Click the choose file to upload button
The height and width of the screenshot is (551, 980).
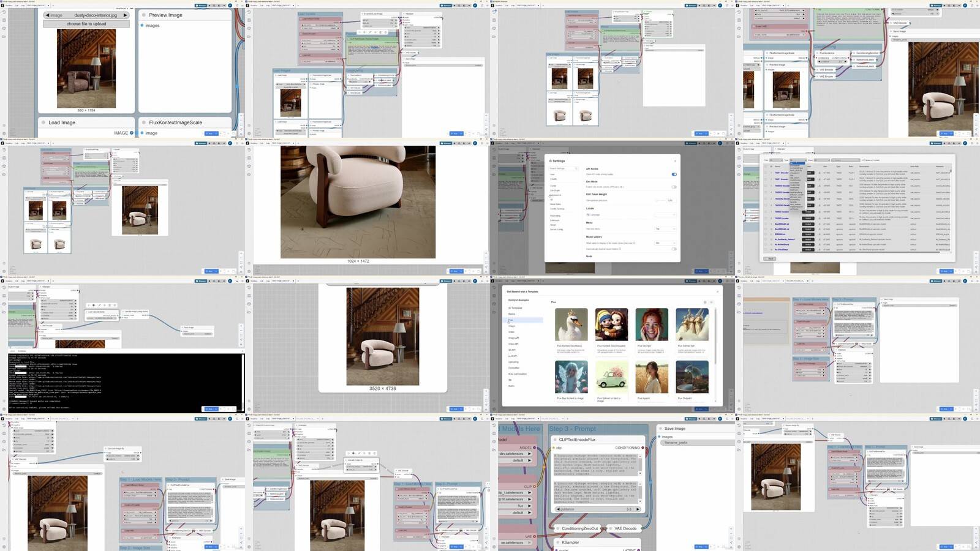click(x=86, y=24)
